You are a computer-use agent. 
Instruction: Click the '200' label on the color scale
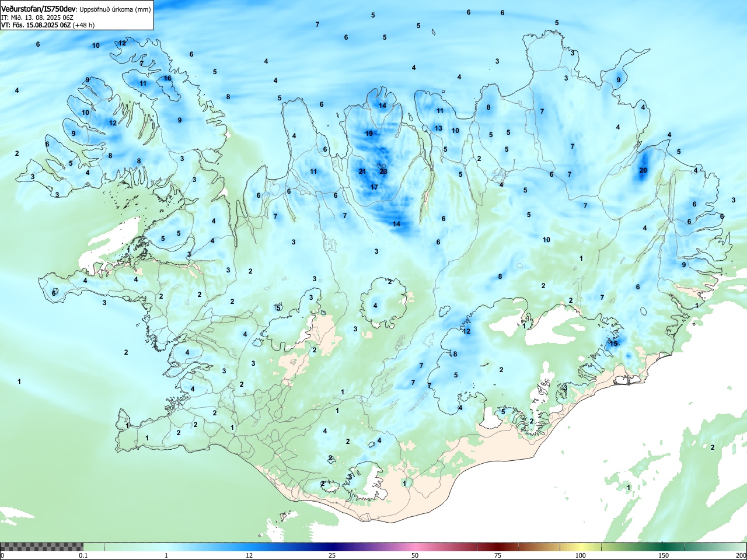click(x=741, y=555)
